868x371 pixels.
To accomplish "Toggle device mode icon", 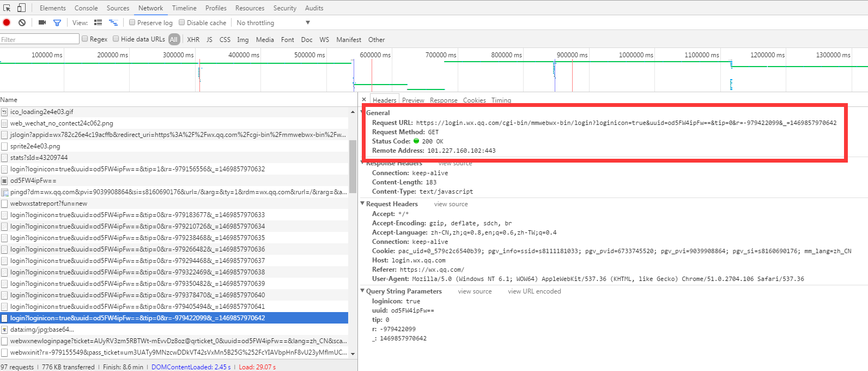I will tap(21, 8).
